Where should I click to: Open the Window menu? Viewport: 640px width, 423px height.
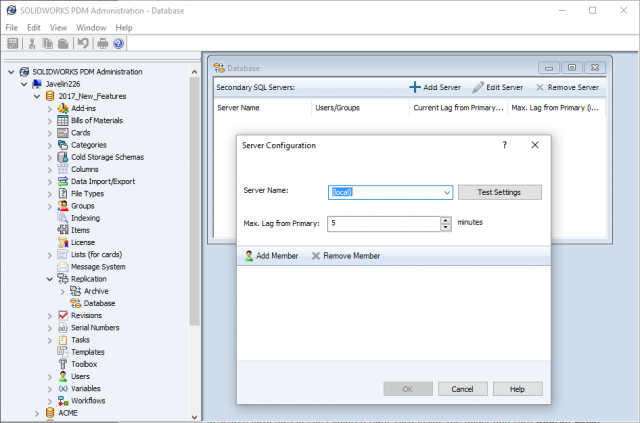point(91,28)
